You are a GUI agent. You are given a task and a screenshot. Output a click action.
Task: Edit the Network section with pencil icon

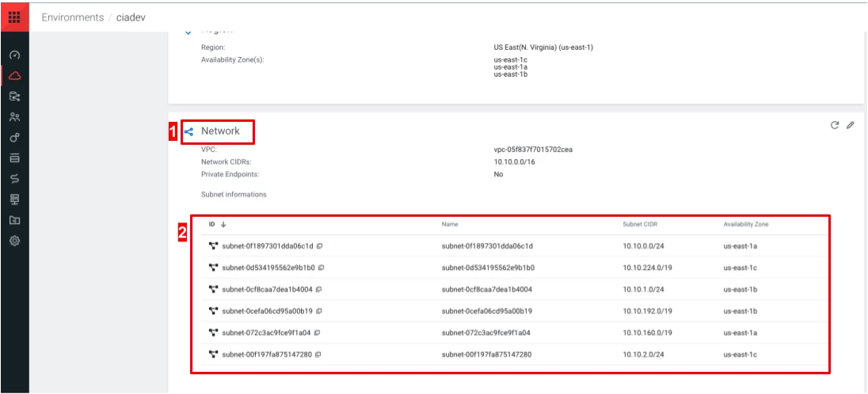coord(851,125)
